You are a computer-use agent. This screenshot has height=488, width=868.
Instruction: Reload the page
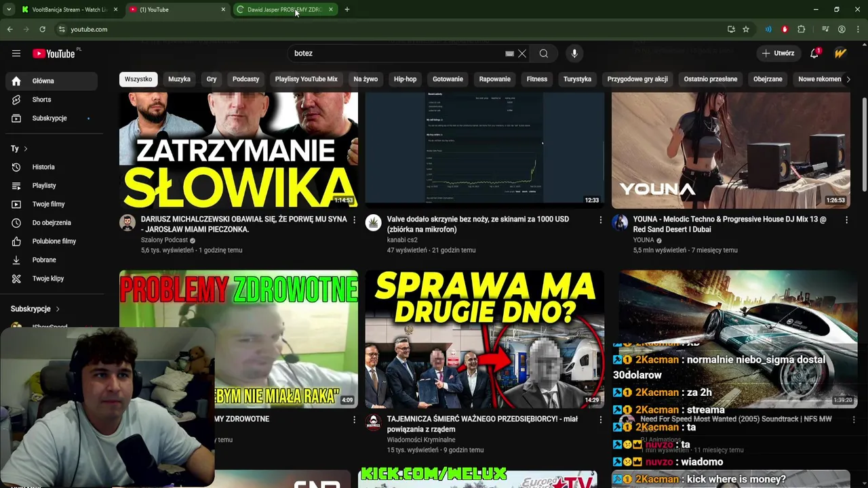point(42,29)
